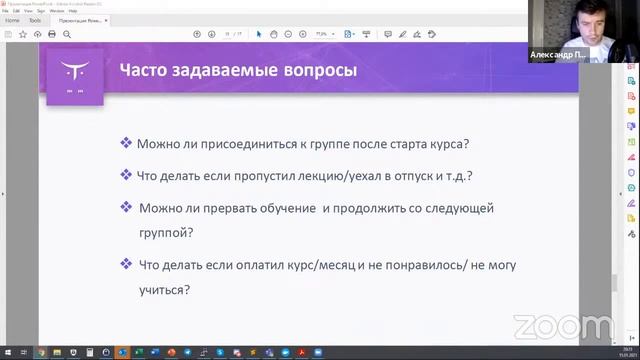Expand the left navigation pane arrow
640x360 pixels.
[2, 194]
